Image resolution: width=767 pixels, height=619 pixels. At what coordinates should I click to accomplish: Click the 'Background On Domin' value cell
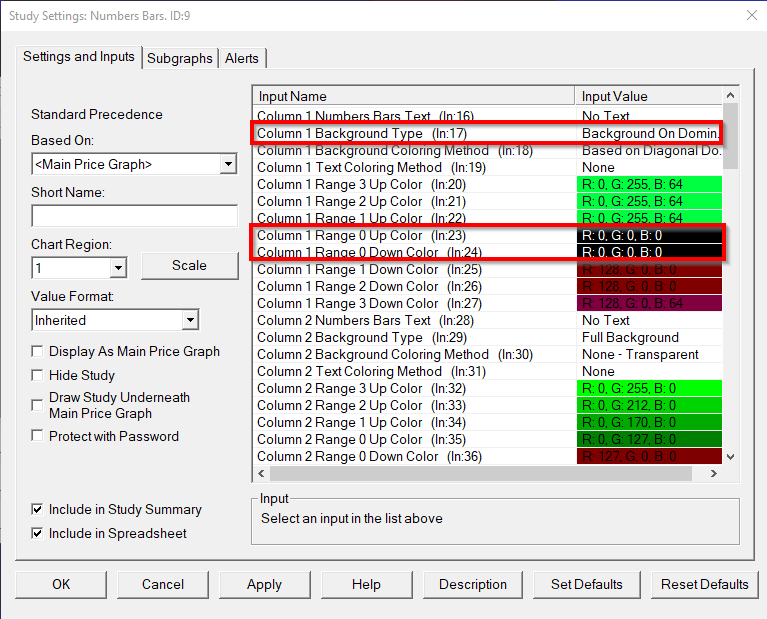point(650,133)
